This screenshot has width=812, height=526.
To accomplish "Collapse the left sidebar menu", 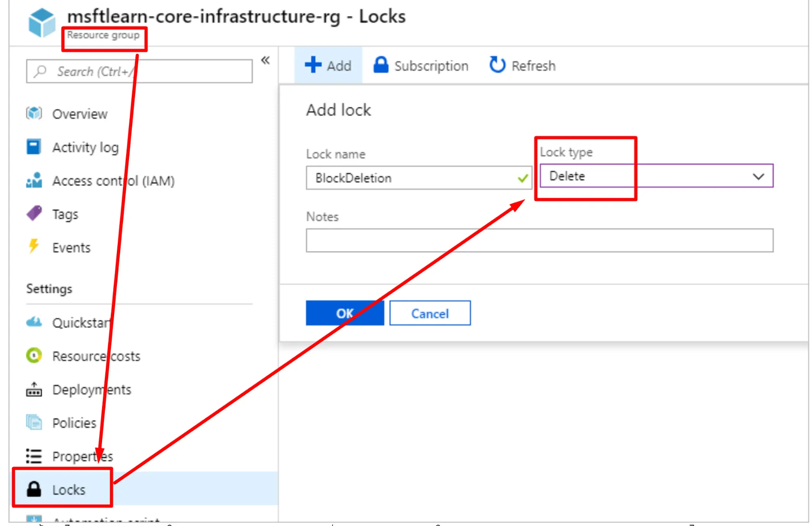I will click(265, 60).
